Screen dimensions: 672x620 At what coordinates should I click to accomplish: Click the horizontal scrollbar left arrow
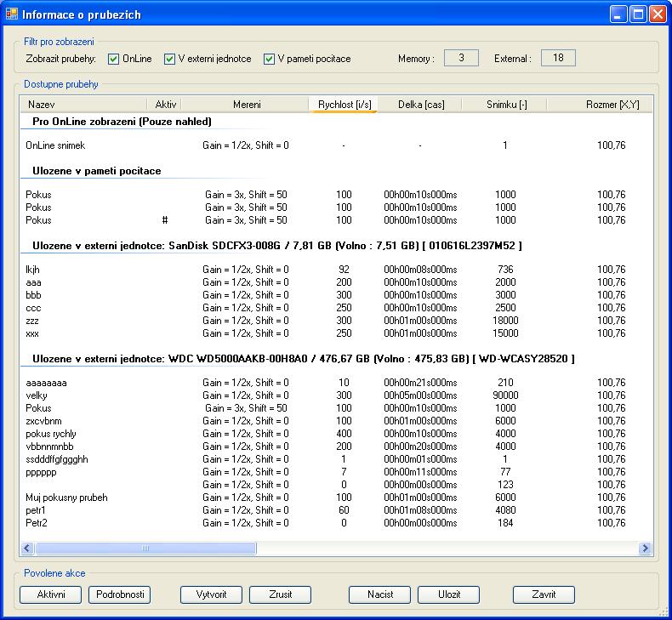(27, 548)
